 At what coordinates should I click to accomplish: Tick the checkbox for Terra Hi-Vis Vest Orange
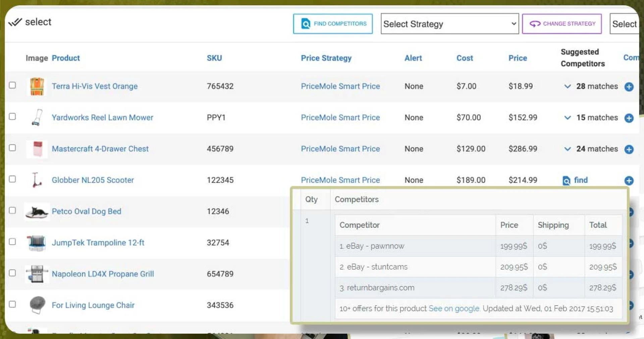coord(12,85)
